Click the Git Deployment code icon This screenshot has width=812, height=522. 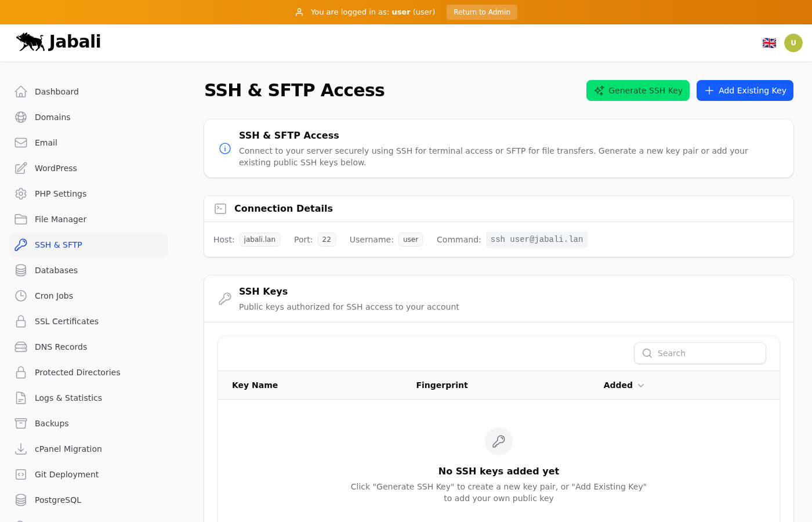[21, 474]
